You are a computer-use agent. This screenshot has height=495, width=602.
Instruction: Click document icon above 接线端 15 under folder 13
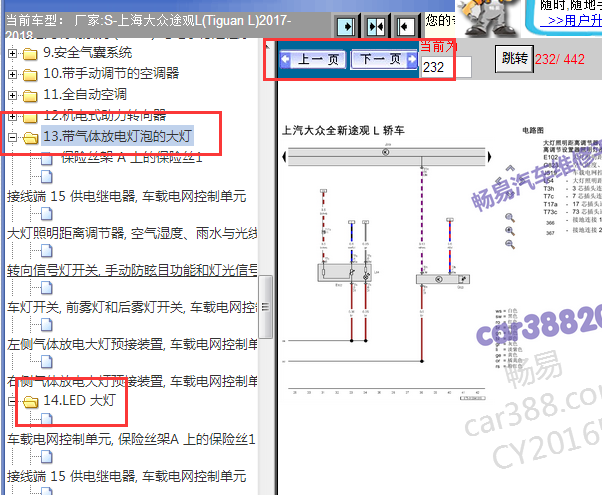(46, 177)
